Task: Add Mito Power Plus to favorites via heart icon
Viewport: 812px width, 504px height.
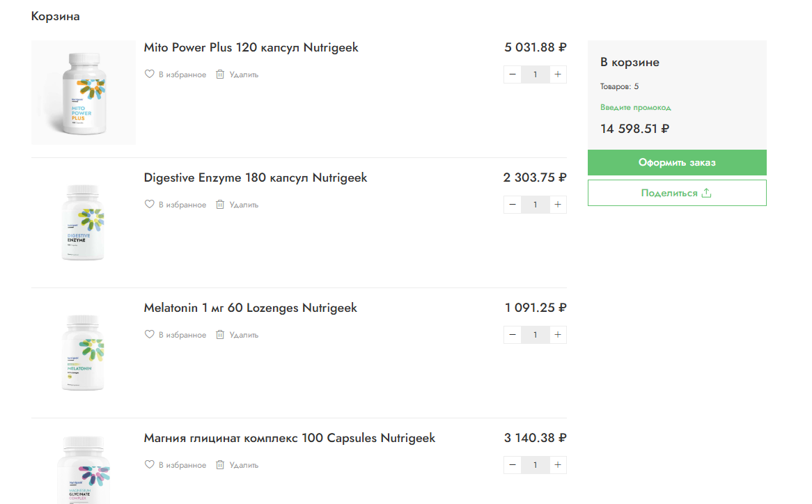Action: pyautogui.click(x=149, y=74)
